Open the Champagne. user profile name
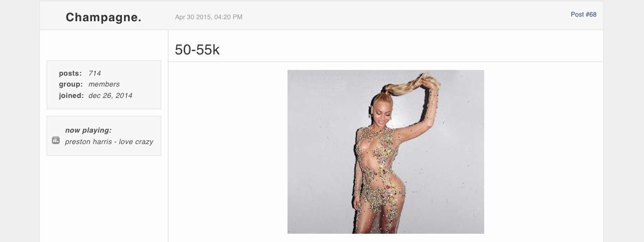This screenshot has width=644, height=242. 104,17
